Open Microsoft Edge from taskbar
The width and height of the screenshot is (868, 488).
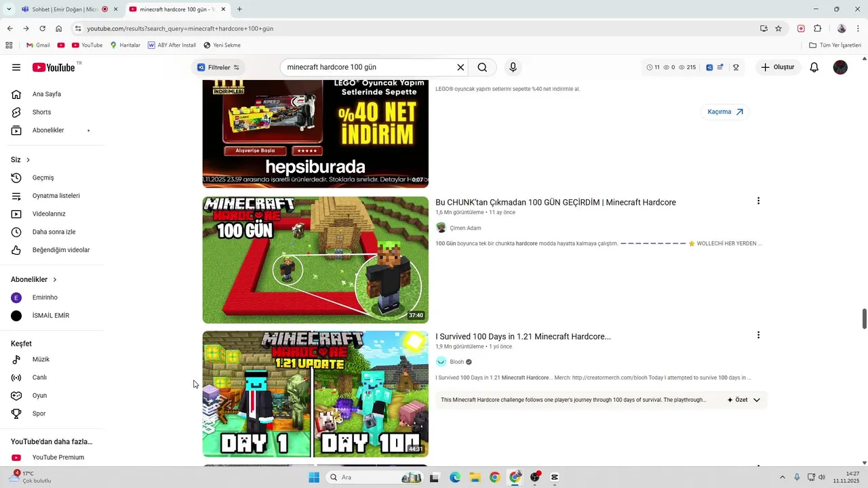coord(455,477)
